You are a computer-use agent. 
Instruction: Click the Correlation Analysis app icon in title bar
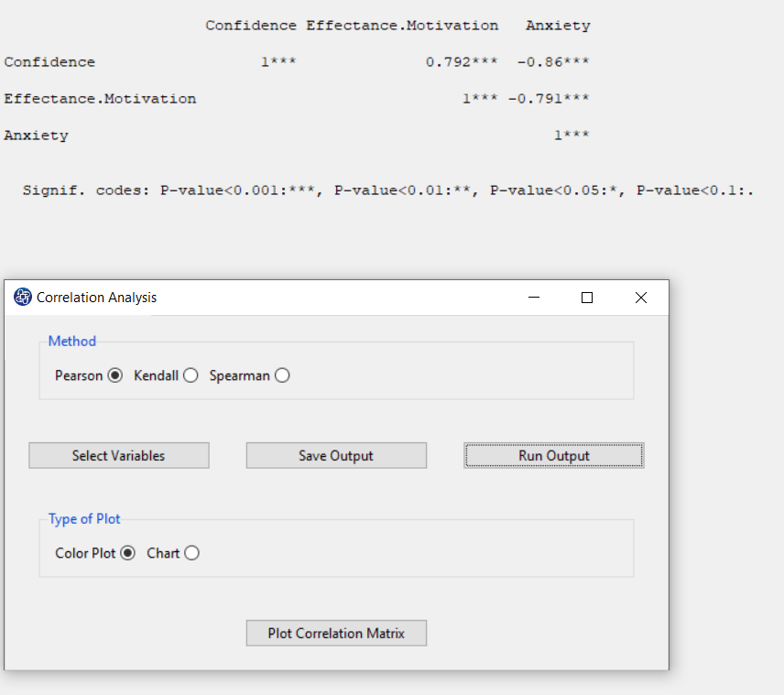pos(23,297)
